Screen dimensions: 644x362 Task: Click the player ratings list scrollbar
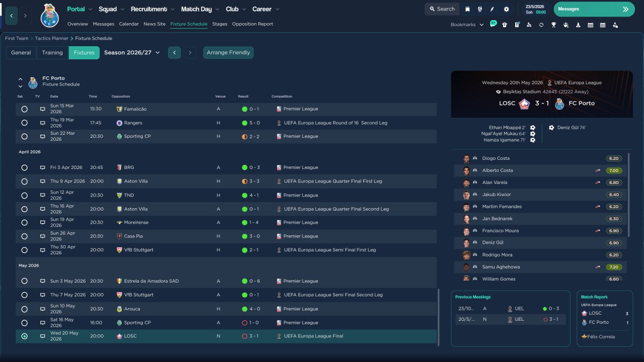coord(629,195)
